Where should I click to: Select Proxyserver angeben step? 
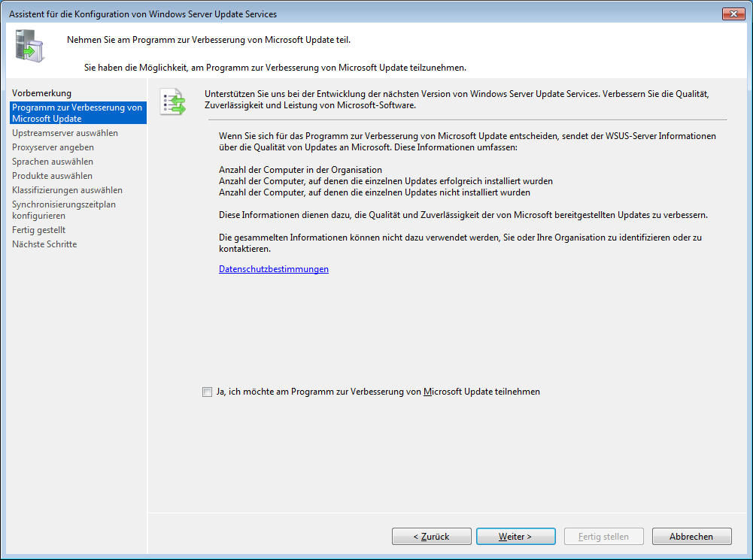pyautogui.click(x=53, y=147)
